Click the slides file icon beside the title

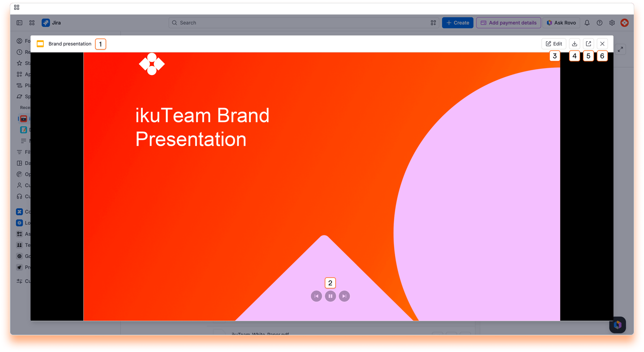40,44
